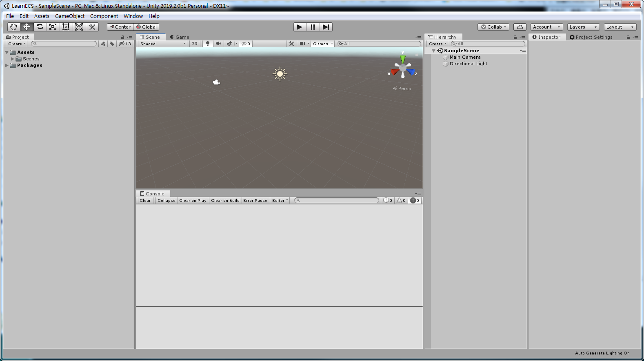Click the Main Camera gizmo in scene

pyautogui.click(x=216, y=82)
